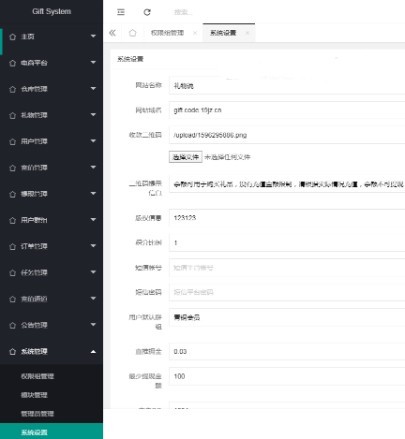Click the empty 短信账号 input field
The width and height of the screenshot is (405, 439).
tap(287, 267)
